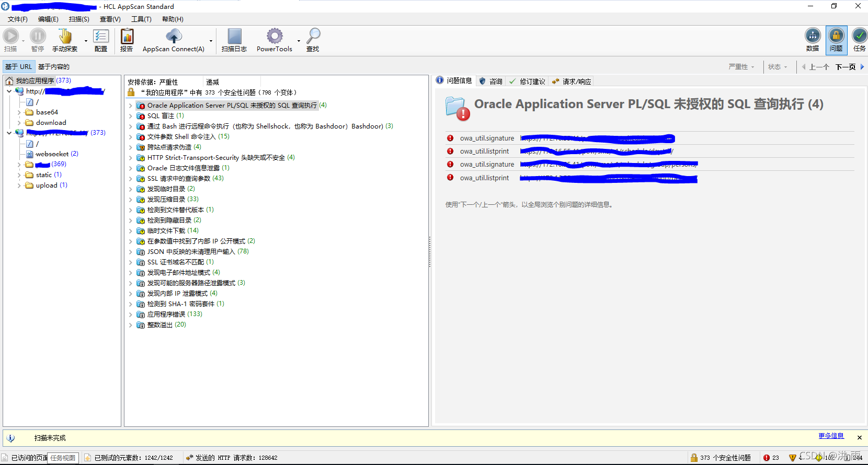
Task: Click the folder icon of download node
Action: [29, 123]
